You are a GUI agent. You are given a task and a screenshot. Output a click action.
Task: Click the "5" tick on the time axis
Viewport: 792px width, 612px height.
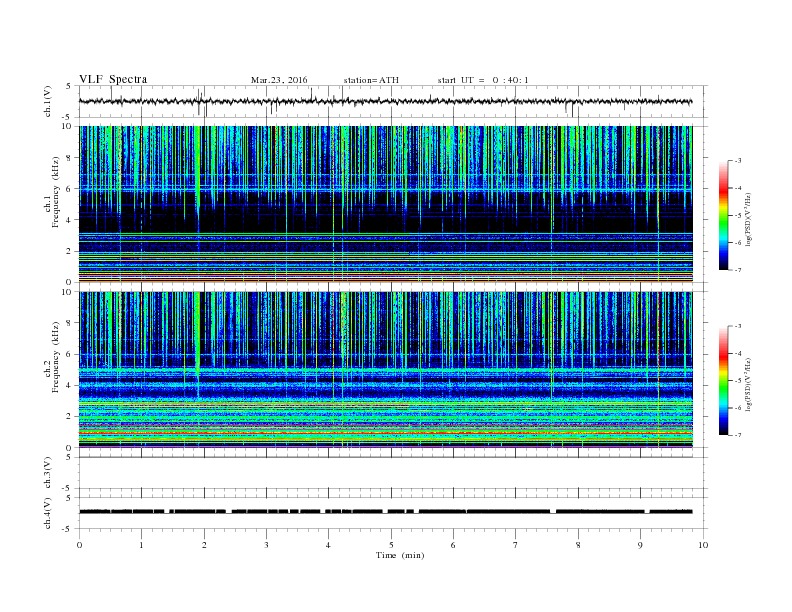tap(391, 545)
